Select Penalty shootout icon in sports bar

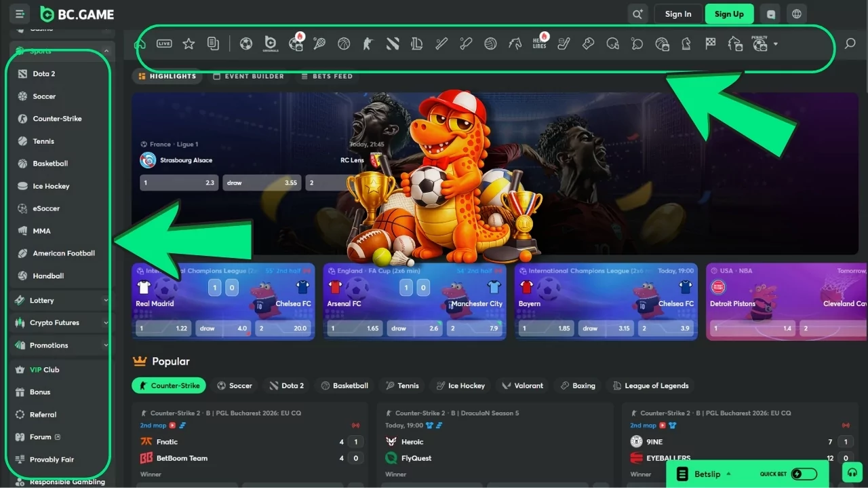point(760,43)
